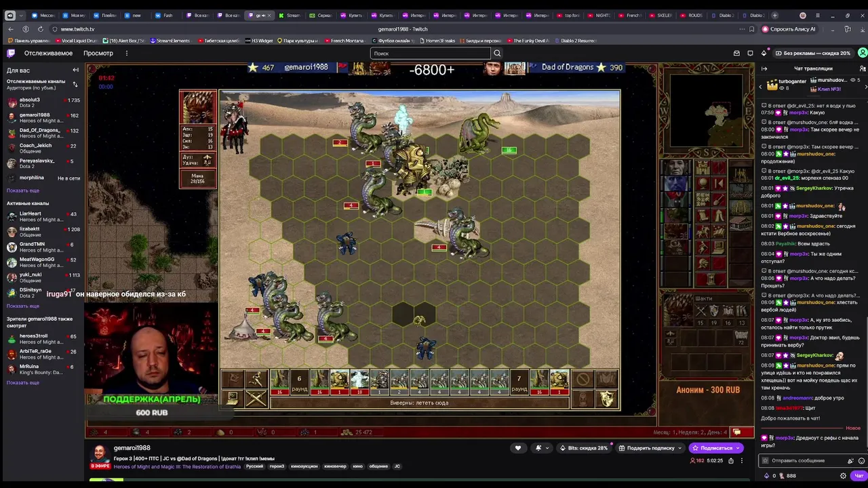The width and height of the screenshot is (868, 488).
Task: Open Coach_Jekich channel in sidebar
Action: click(x=42, y=148)
